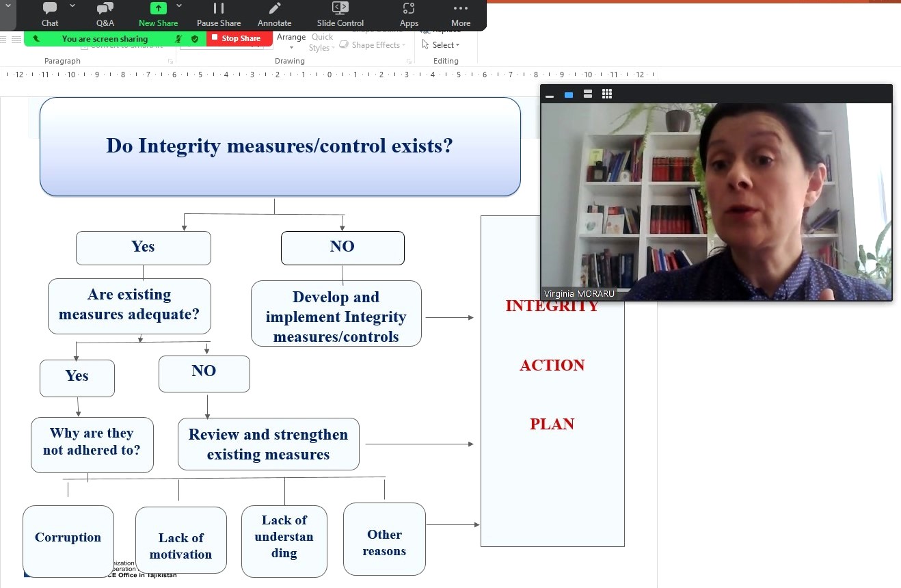Expand the New Share options arrow

coord(179,6)
